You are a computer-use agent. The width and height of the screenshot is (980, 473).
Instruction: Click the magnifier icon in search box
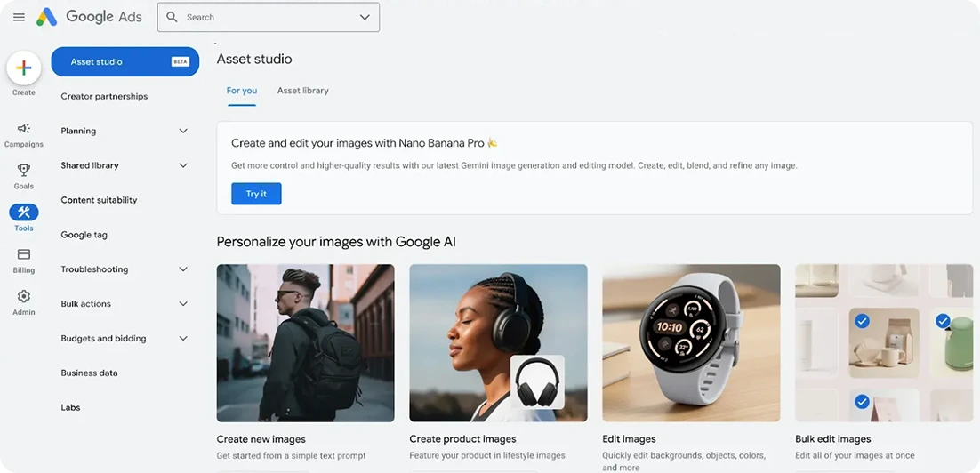click(x=172, y=17)
